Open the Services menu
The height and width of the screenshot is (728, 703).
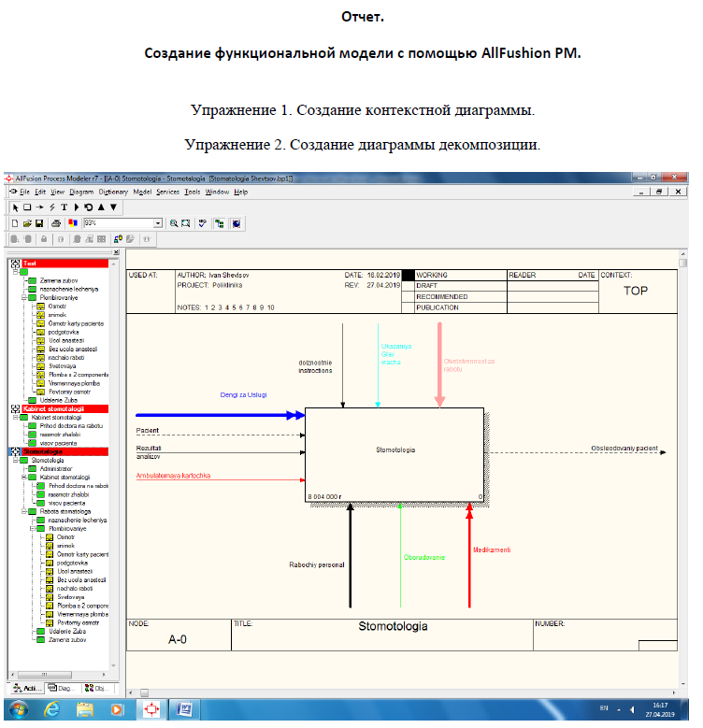tap(167, 193)
